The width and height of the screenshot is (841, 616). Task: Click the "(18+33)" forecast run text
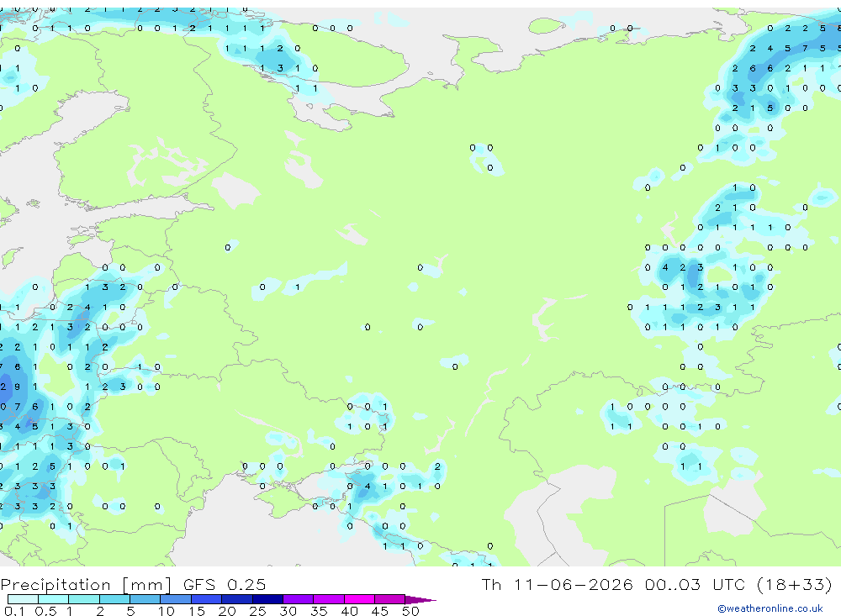[796, 584]
